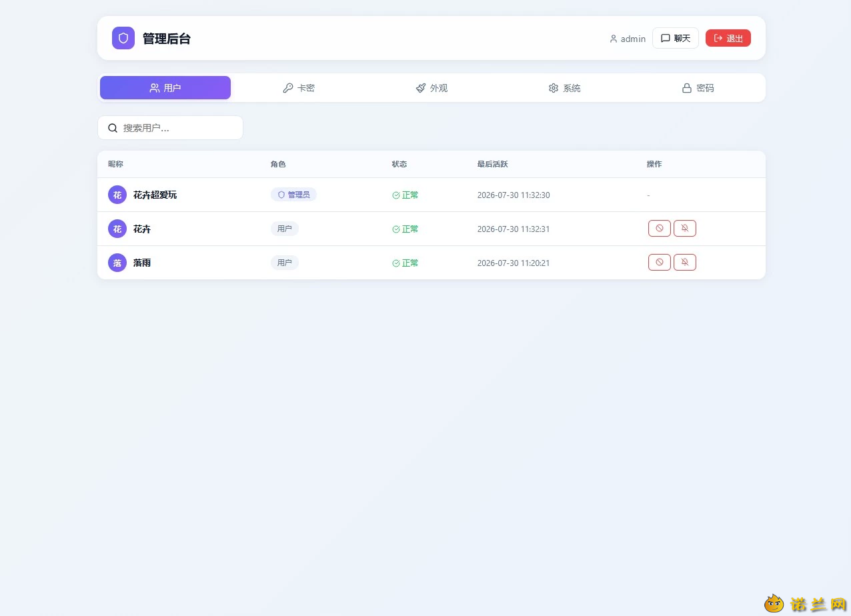Select the nickname 花卉超爱玩

click(x=155, y=195)
